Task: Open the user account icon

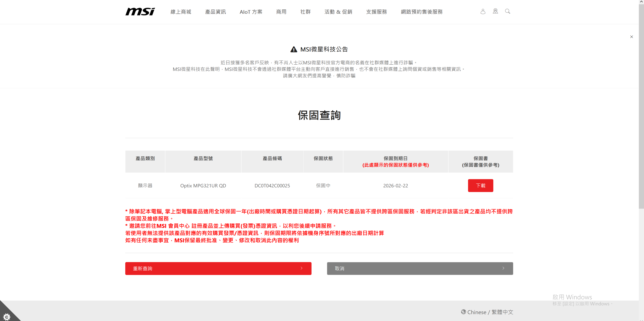Action: pos(483,12)
